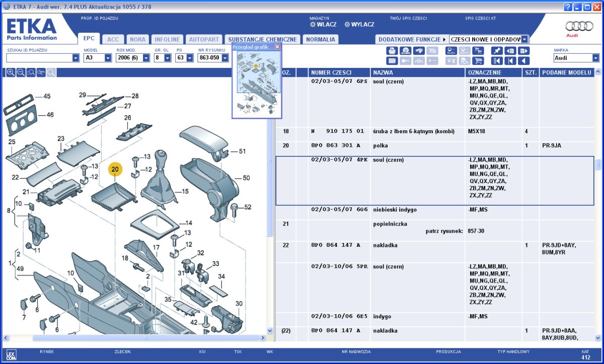Open the CZESCI NOWE I ODPADOW dropdown

524,39
